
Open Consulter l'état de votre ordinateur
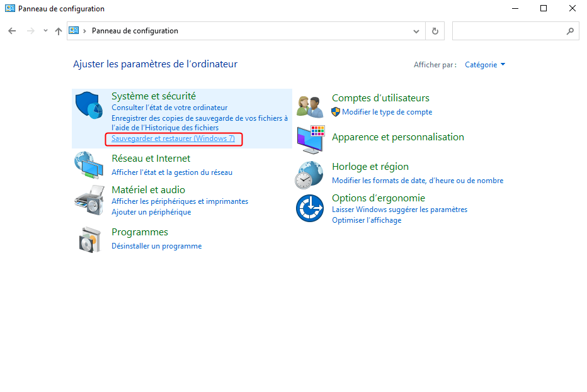(x=169, y=108)
